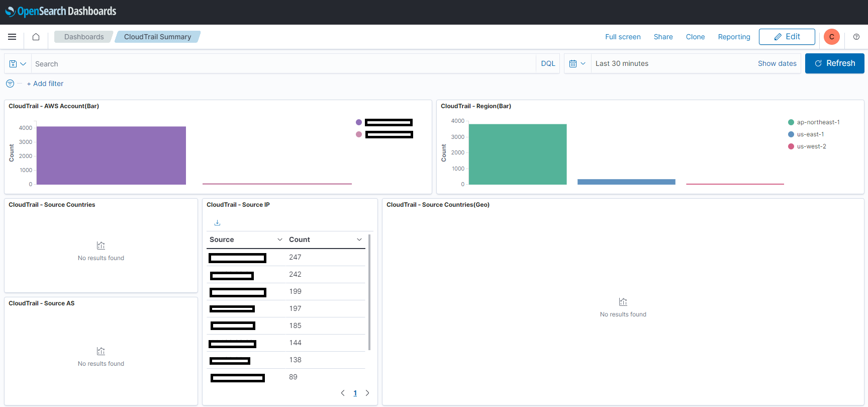Image resolution: width=868 pixels, height=407 pixels.
Task: Click the Count value 138
Action: 295,360
